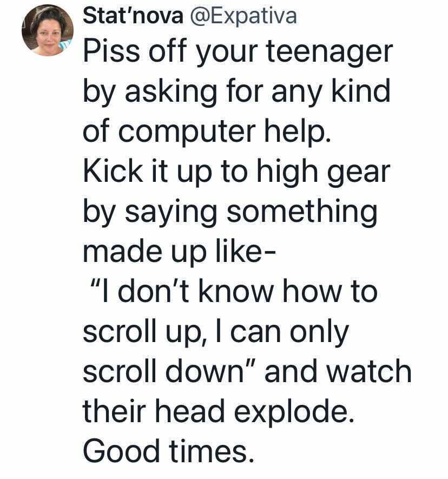The width and height of the screenshot is (448, 479).
Task: Click the word "teenager" in the tweet
Action: click(x=330, y=53)
